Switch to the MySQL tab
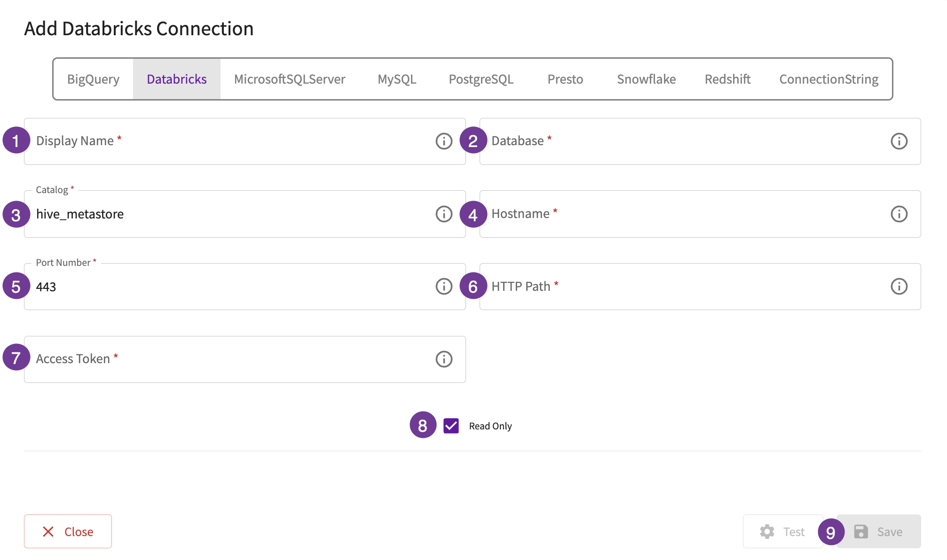 click(397, 79)
